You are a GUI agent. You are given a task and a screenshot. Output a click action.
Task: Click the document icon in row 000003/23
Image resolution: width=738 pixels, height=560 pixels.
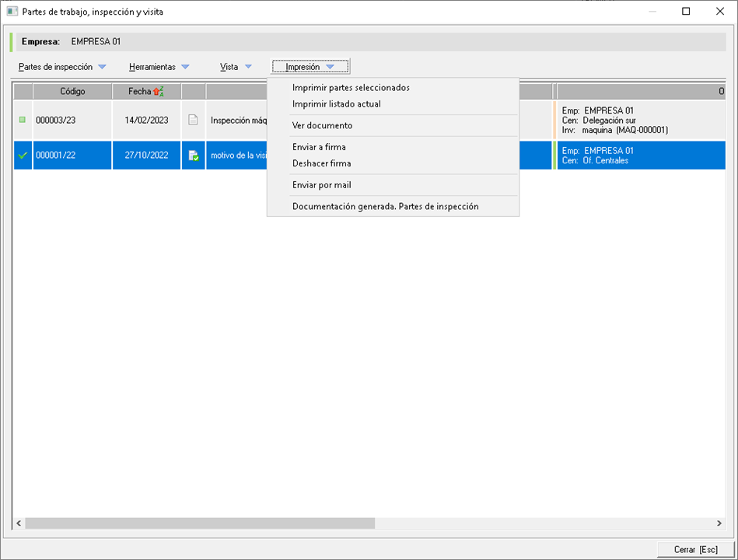[x=193, y=120]
